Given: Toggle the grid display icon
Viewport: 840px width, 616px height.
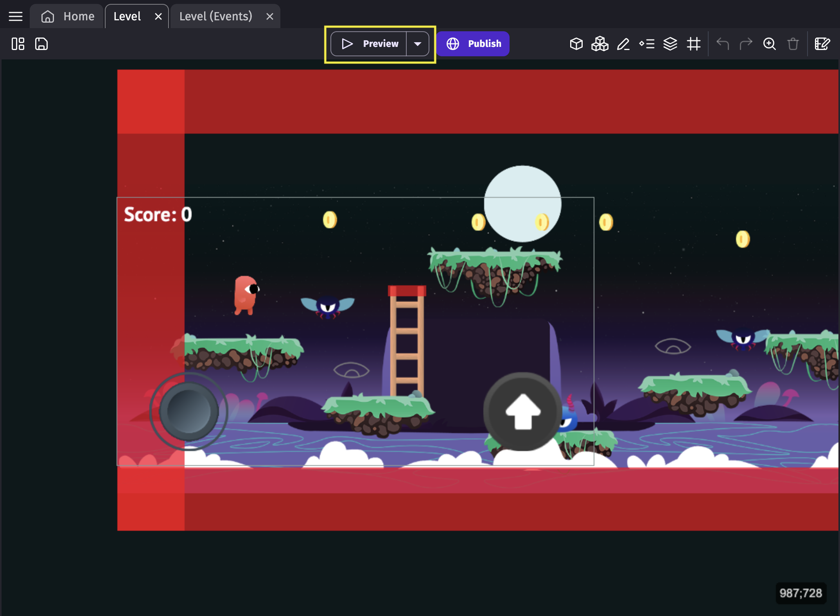Looking at the screenshot, I should (694, 44).
